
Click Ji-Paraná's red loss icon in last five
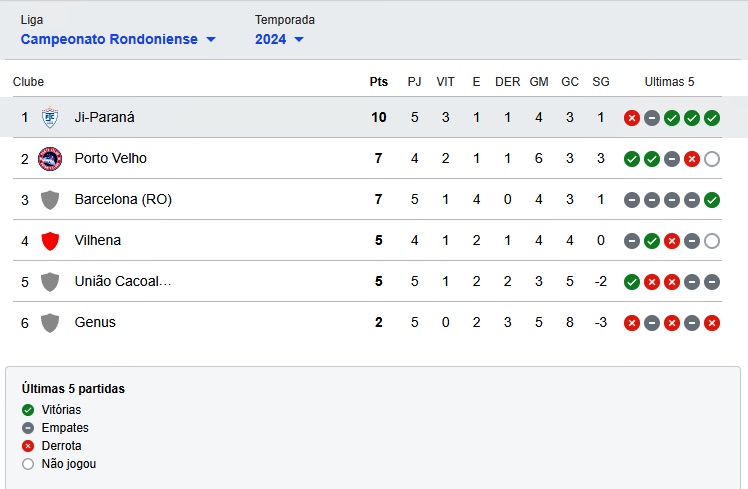[x=632, y=118]
